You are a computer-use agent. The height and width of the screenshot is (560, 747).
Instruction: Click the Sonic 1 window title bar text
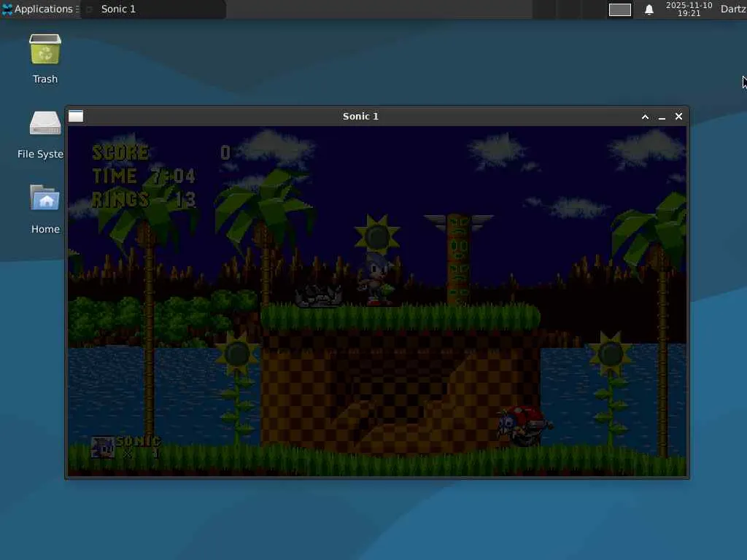coord(360,116)
